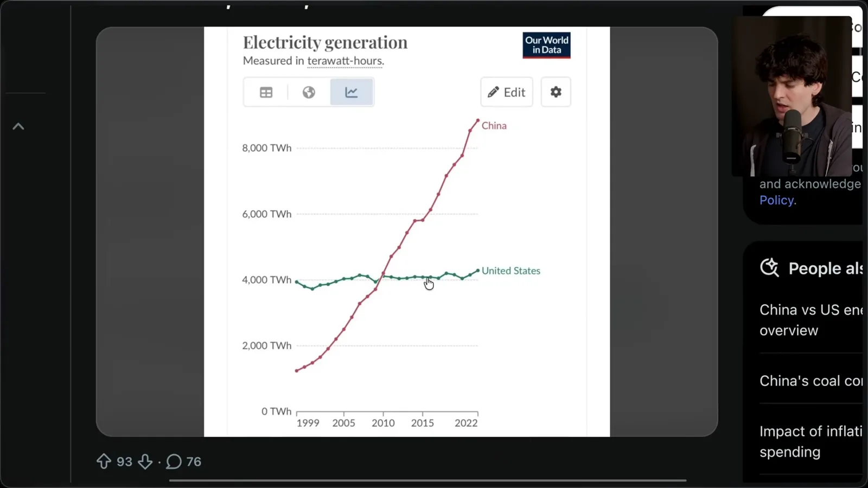
Task: Open Impact of inflation spending suggestion
Action: tap(810, 441)
